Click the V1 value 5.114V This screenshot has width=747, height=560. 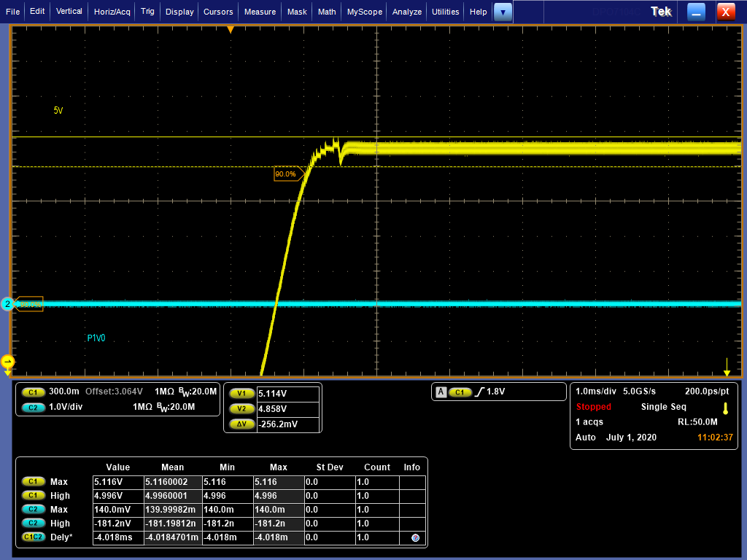click(287, 394)
